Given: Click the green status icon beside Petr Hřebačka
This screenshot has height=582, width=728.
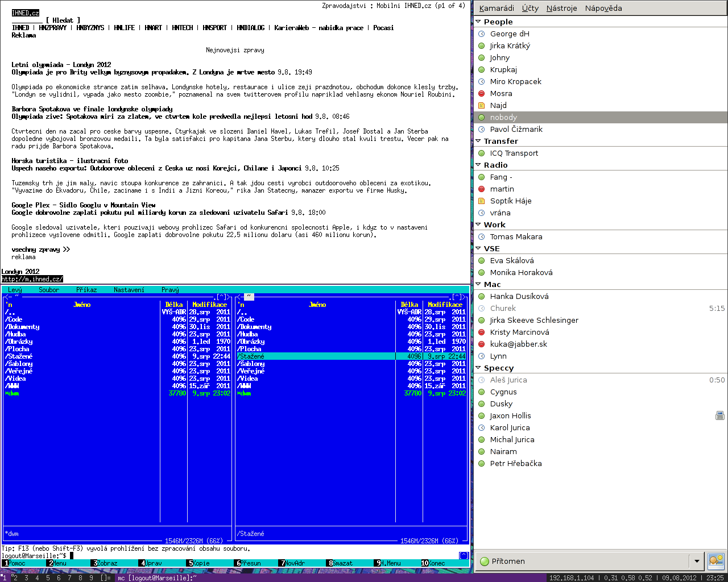Looking at the screenshot, I should click(x=482, y=464).
